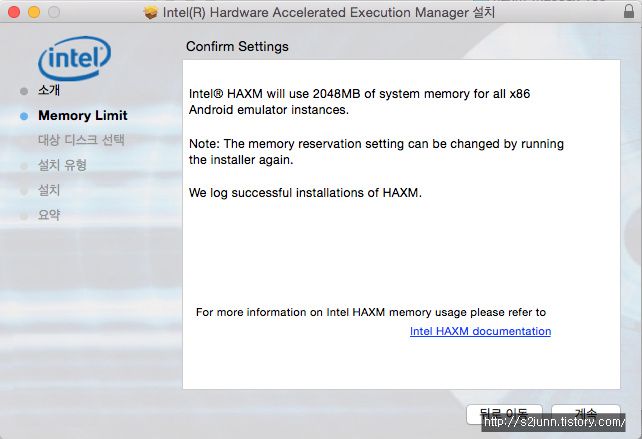Click the 계속 continue button
The width and height of the screenshot is (642, 439).
click(x=585, y=414)
